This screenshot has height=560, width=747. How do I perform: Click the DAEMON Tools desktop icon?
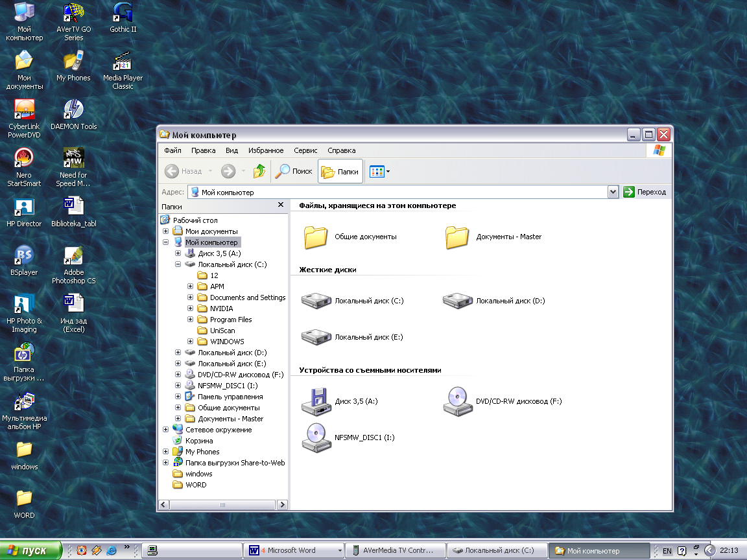tap(73, 115)
